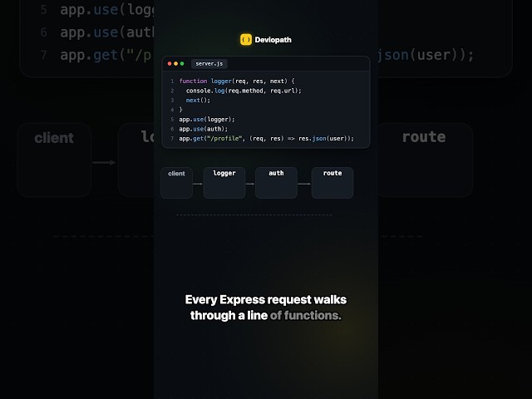Click the logger box in the diagram
The height and width of the screenshot is (399, 532).
(x=224, y=183)
